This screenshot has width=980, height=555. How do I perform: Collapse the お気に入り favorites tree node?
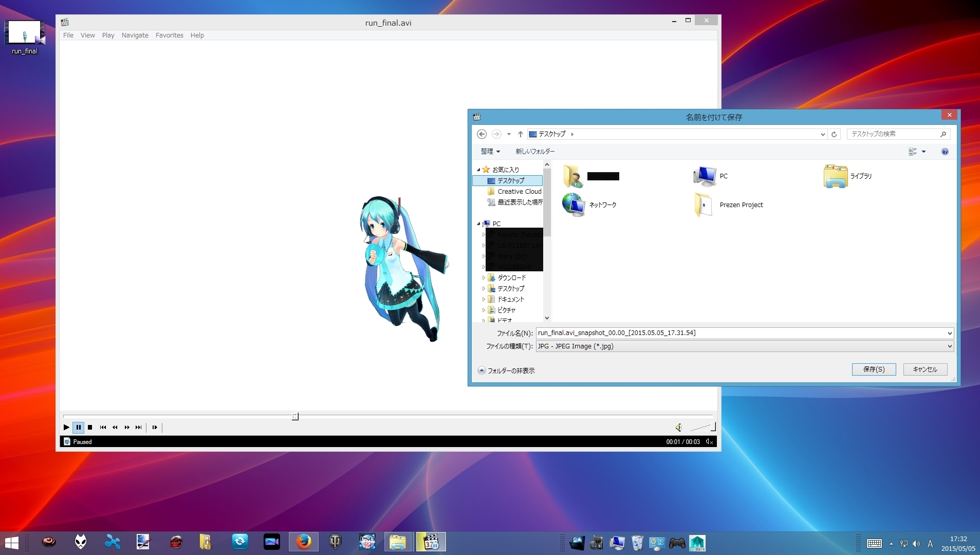click(x=478, y=170)
